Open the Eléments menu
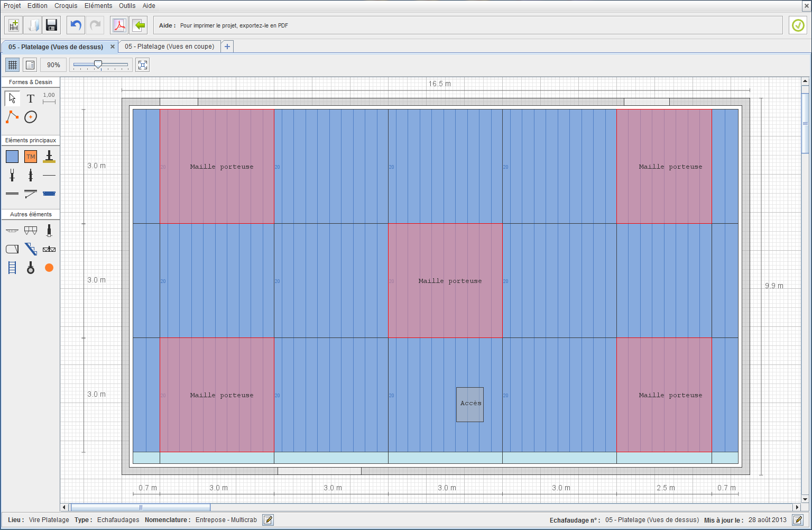Screen dimensions: 812x530 (98, 5)
